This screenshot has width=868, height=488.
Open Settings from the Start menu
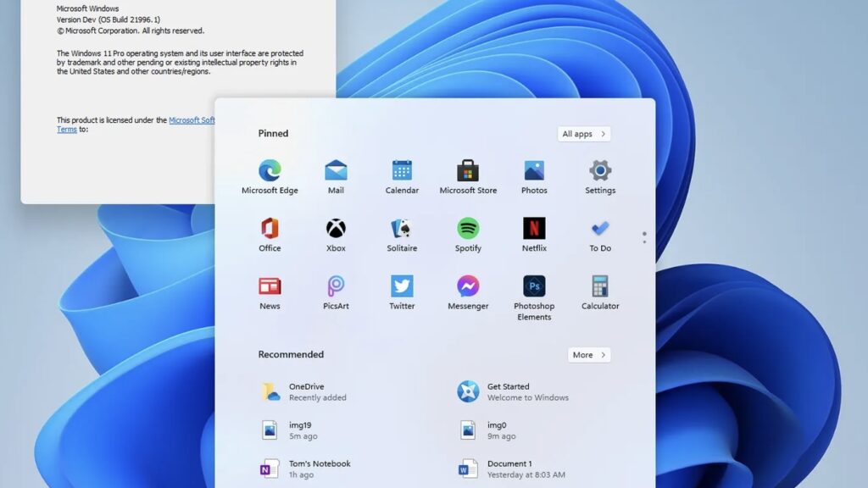(x=599, y=172)
